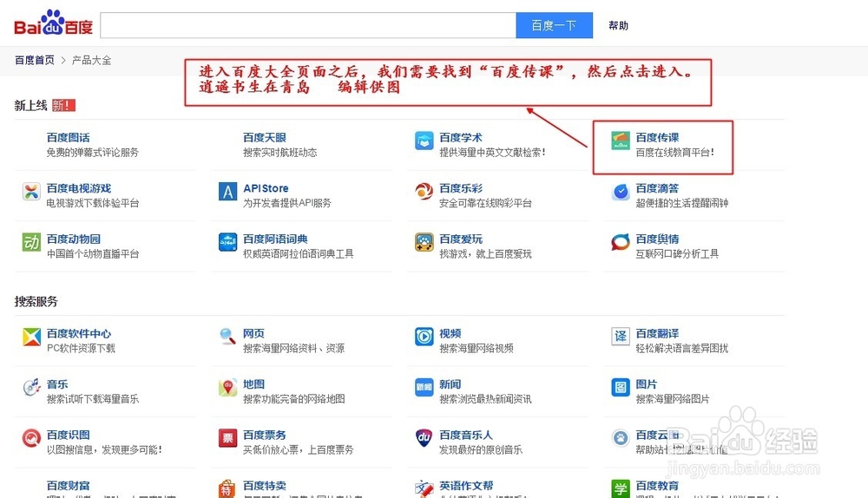Go to 百度首页 in breadcrumb

[x=35, y=60]
